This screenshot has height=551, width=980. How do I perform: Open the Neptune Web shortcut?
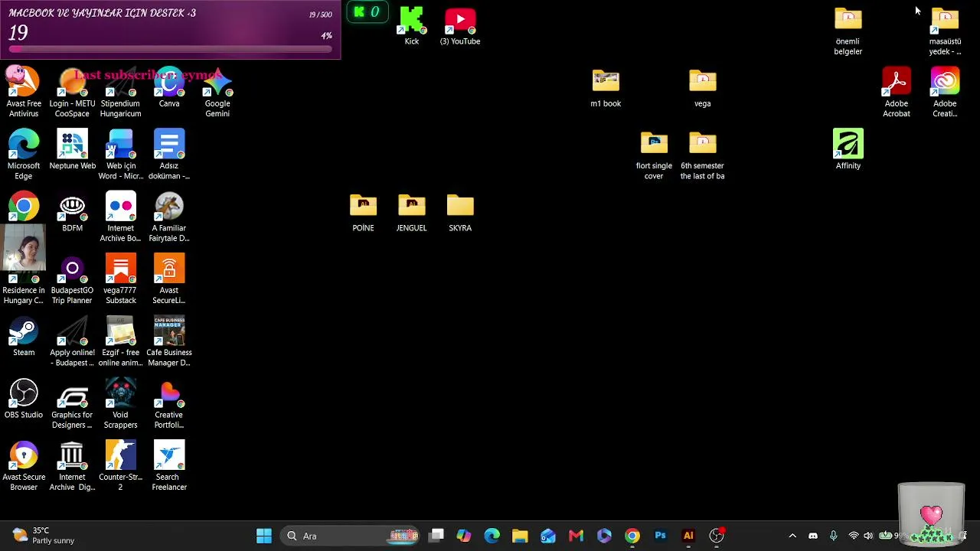(72, 150)
